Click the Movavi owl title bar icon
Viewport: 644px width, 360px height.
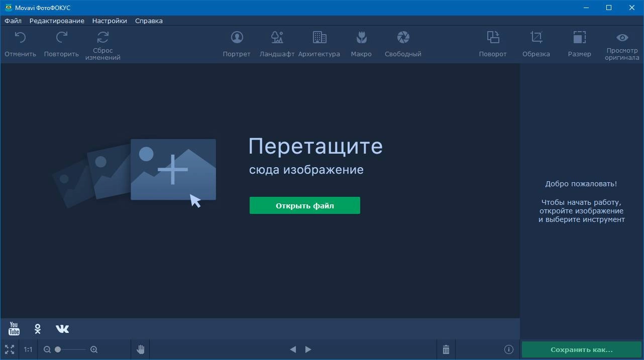(9, 8)
